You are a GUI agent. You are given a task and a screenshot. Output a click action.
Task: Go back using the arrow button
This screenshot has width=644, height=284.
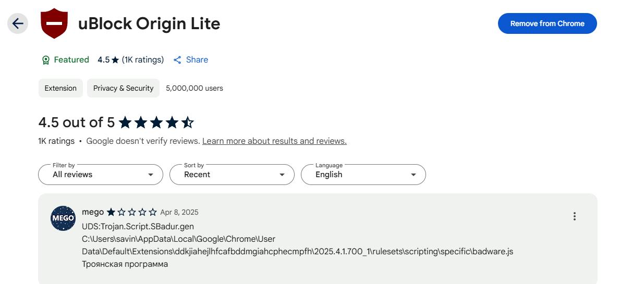[x=18, y=23]
